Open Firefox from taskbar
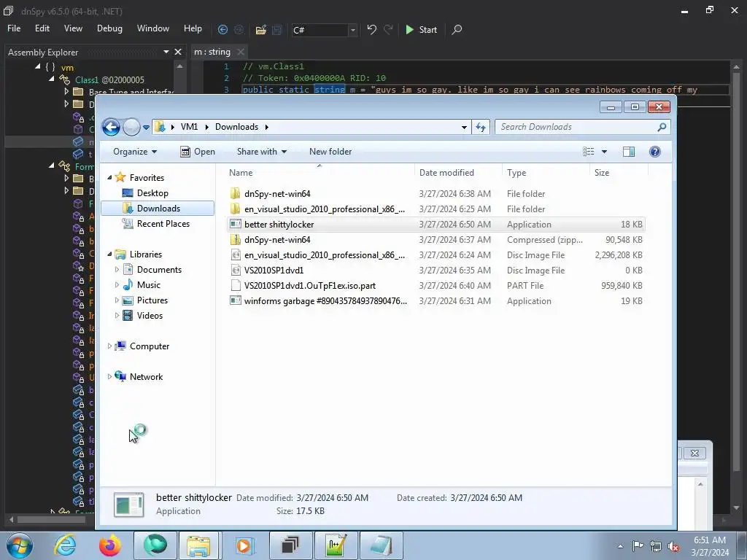747x560 pixels. 109,545
